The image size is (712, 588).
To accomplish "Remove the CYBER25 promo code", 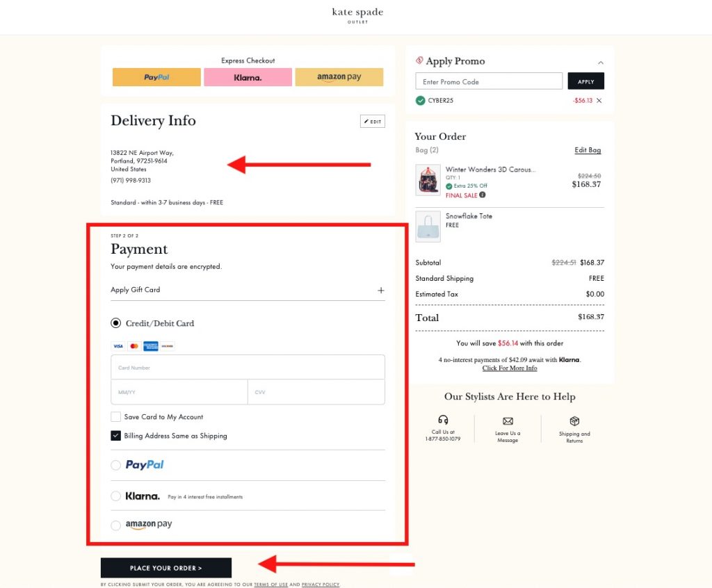I will coord(599,100).
